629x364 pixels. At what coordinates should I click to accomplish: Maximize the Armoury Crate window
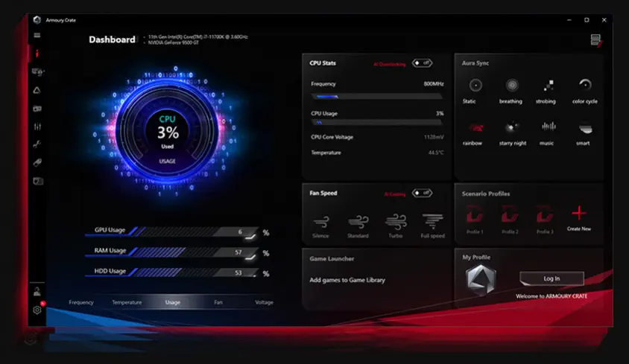587,19
